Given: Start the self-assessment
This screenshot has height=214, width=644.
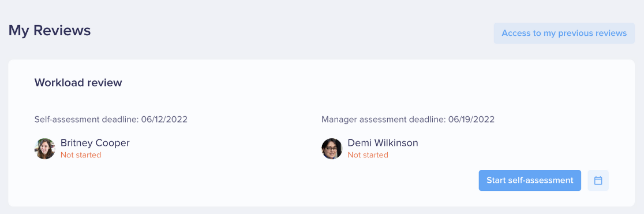Looking at the screenshot, I should (x=530, y=180).
